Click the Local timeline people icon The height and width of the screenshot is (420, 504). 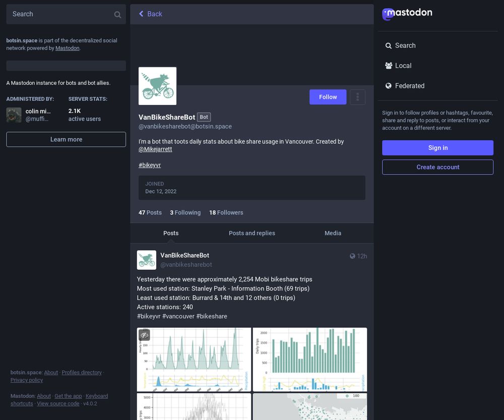tap(388, 66)
